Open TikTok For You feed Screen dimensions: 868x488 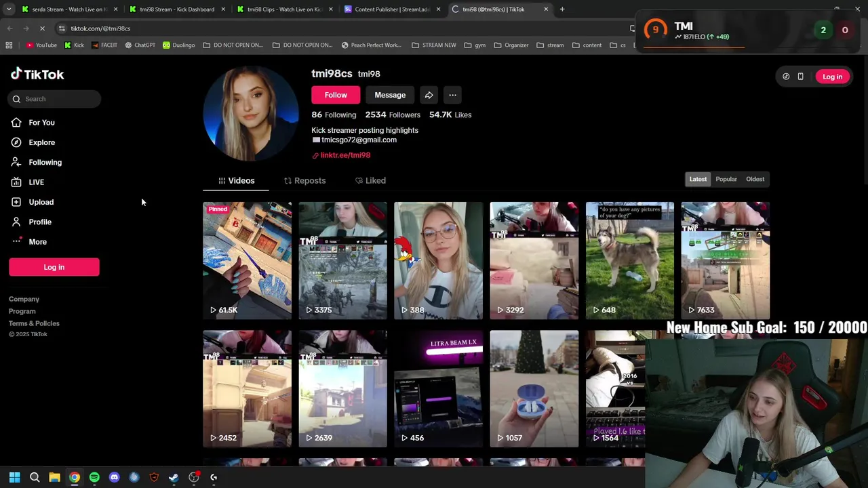click(41, 123)
